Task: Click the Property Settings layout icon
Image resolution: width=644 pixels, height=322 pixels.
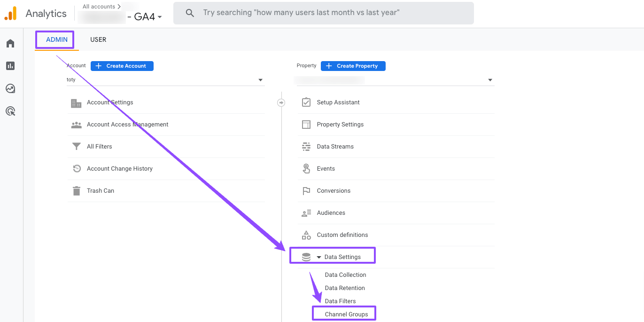Action: (306, 125)
